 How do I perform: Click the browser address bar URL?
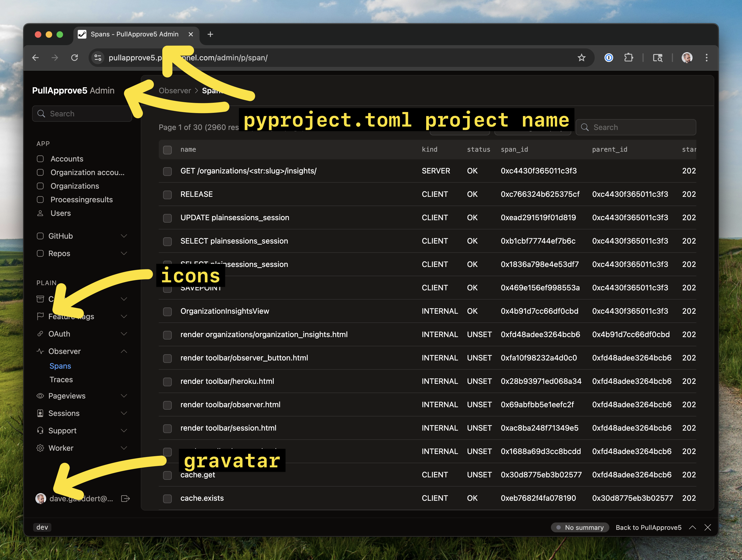coord(188,58)
